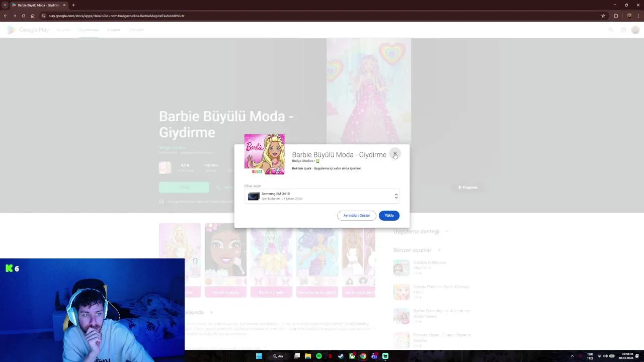Open the tab search dropdown arrow
The width and height of the screenshot is (644, 362).
pos(5,5)
